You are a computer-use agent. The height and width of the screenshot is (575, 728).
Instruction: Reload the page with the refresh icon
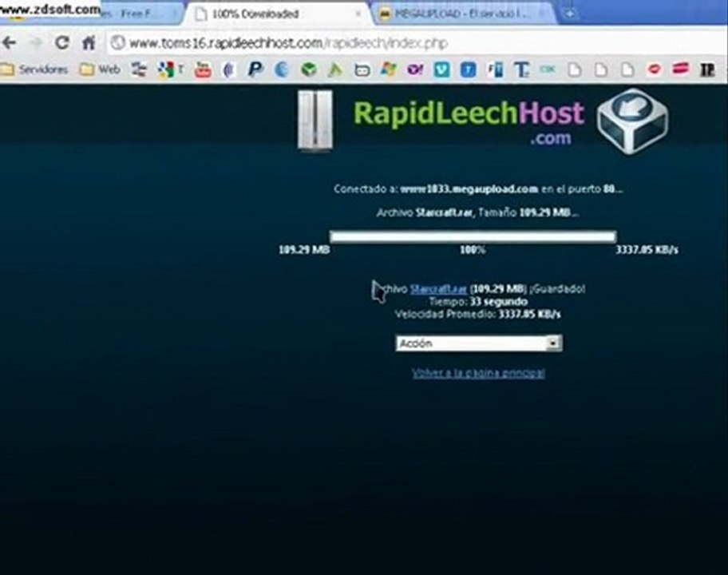(x=61, y=43)
